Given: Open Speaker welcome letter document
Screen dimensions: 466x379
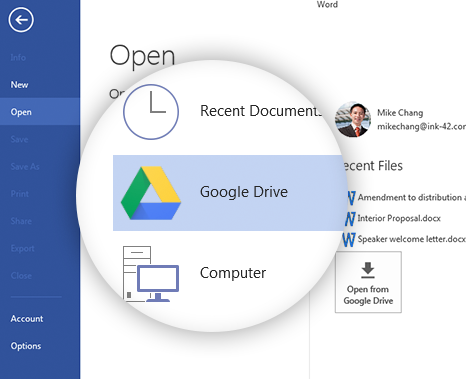Looking at the screenshot, I should 411,239.
